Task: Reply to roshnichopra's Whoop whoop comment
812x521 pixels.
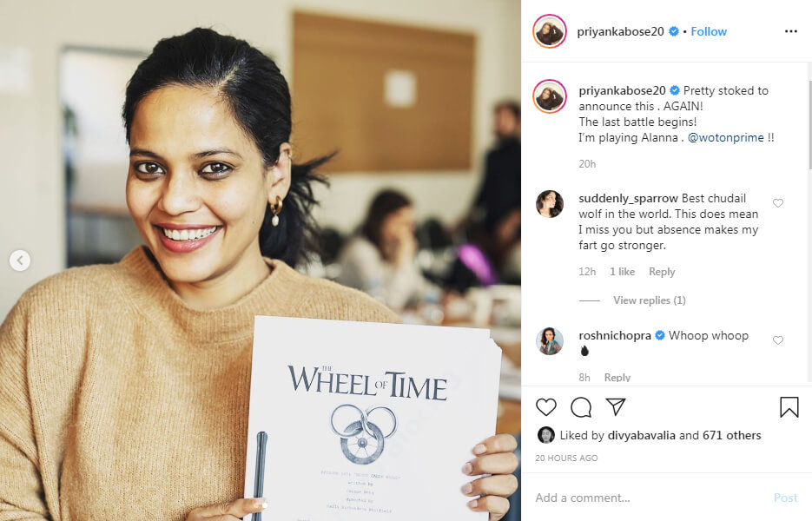Action: click(617, 378)
